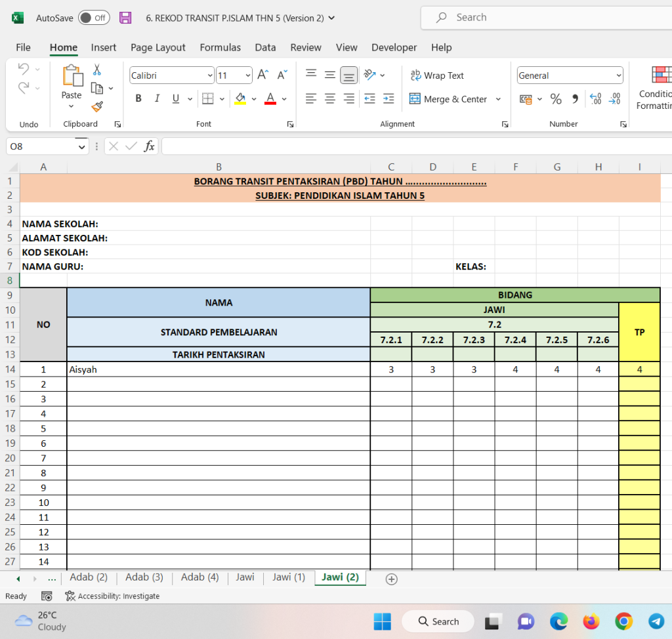The height and width of the screenshot is (639, 672).
Task: Click the Insert Function fx icon
Action: point(150,146)
